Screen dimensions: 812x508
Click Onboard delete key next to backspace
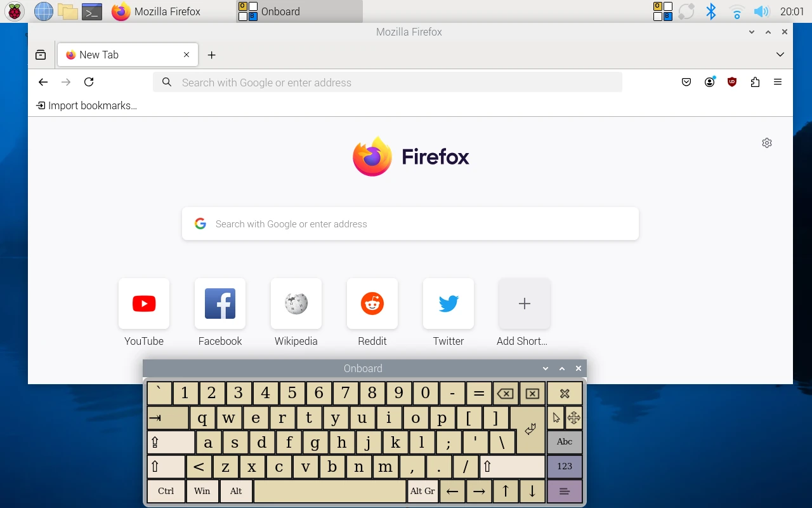532,394
